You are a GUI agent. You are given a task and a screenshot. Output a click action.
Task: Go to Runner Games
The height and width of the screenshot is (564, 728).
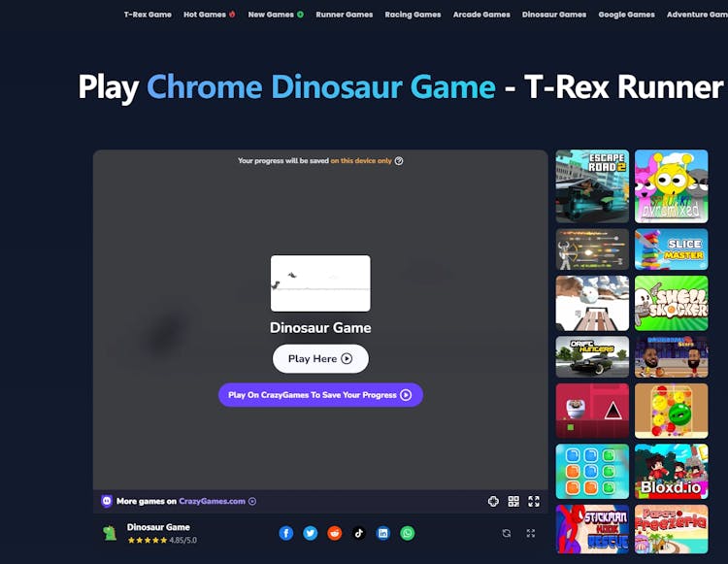point(344,15)
